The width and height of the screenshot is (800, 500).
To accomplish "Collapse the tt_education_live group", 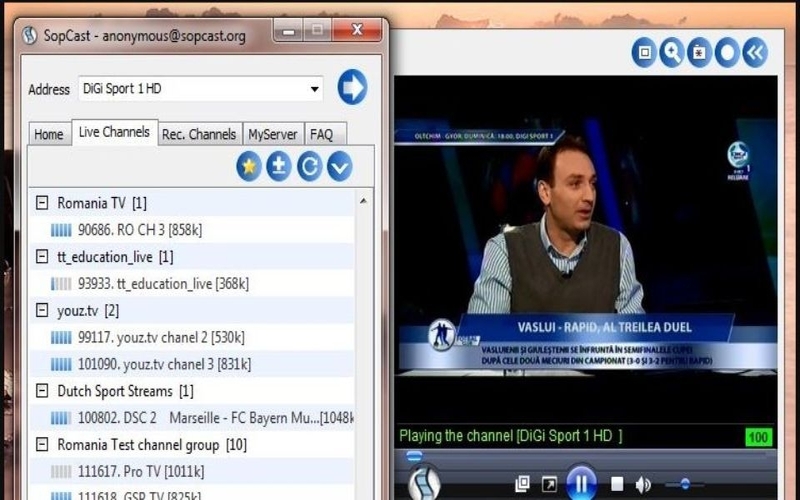I will click(42, 257).
